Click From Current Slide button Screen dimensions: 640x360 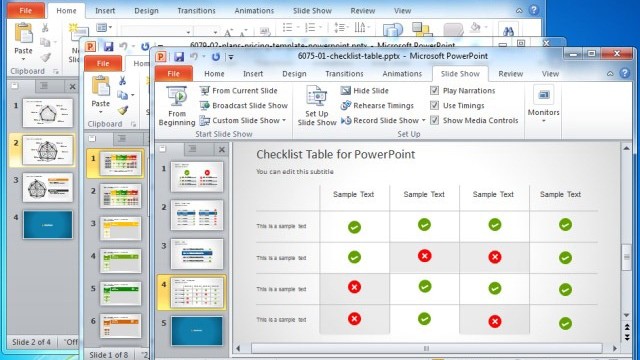(238, 91)
